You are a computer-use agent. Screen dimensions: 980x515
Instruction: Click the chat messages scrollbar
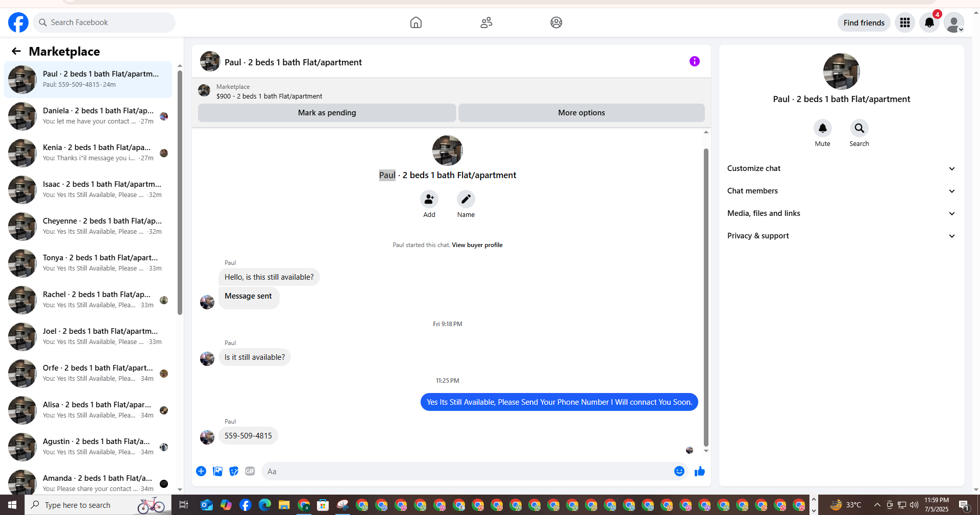pos(706,298)
